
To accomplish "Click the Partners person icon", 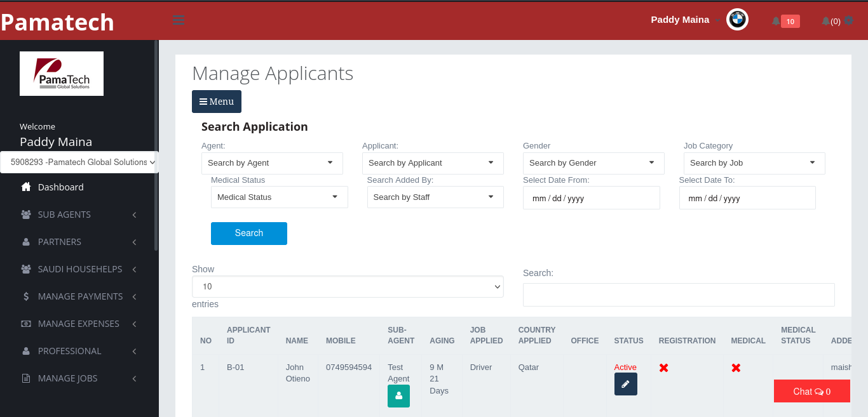I will [26, 242].
